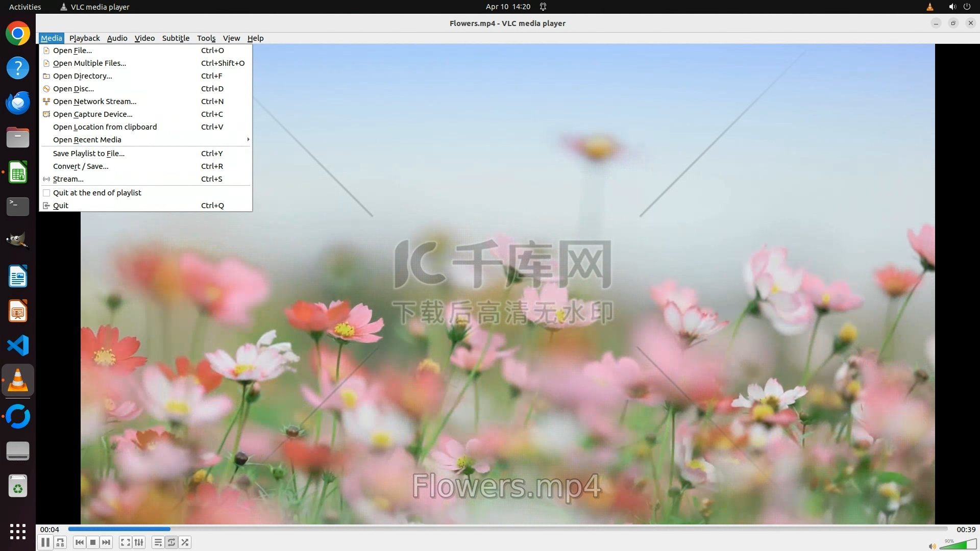
Task: Click the Quit menu entry
Action: click(x=60, y=206)
